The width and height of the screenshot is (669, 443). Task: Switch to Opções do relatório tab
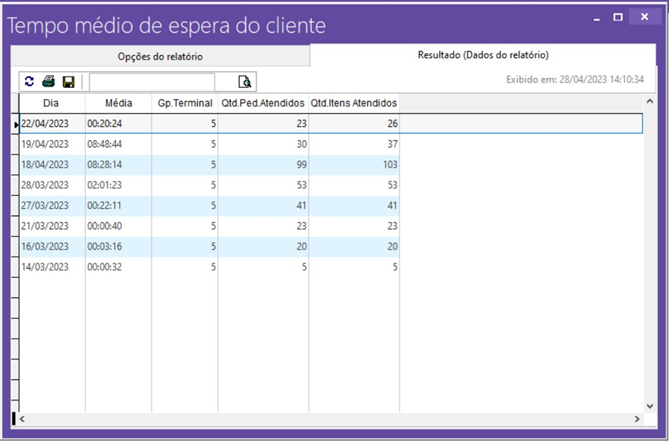point(160,57)
